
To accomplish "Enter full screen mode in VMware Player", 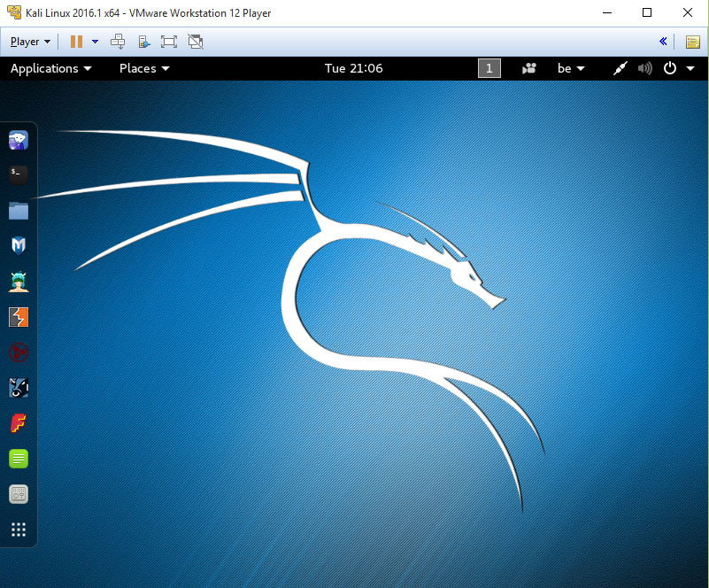I will pos(169,42).
